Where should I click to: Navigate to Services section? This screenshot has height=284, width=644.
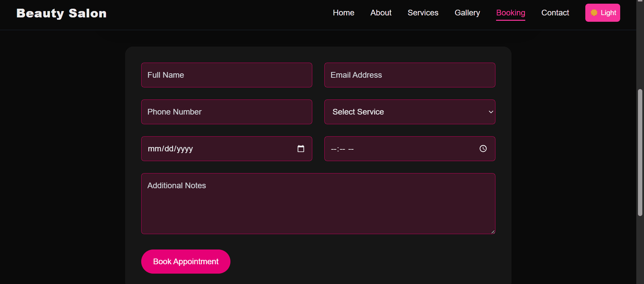pos(423,13)
